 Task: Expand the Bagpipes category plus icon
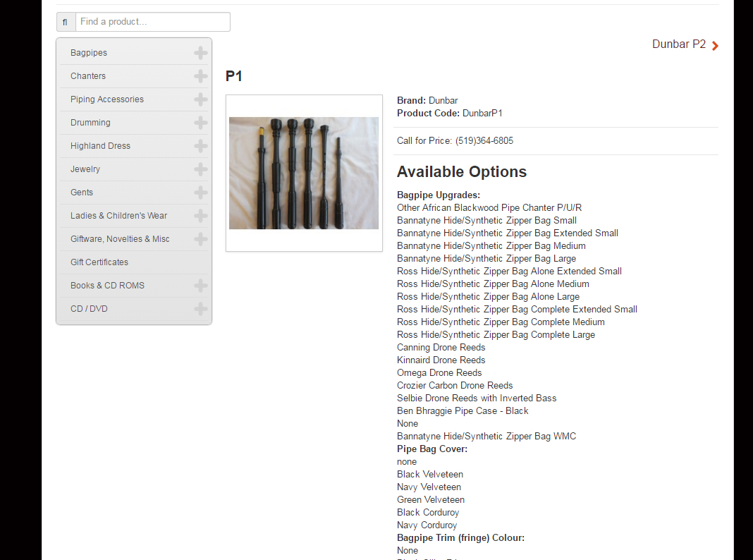tap(201, 53)
